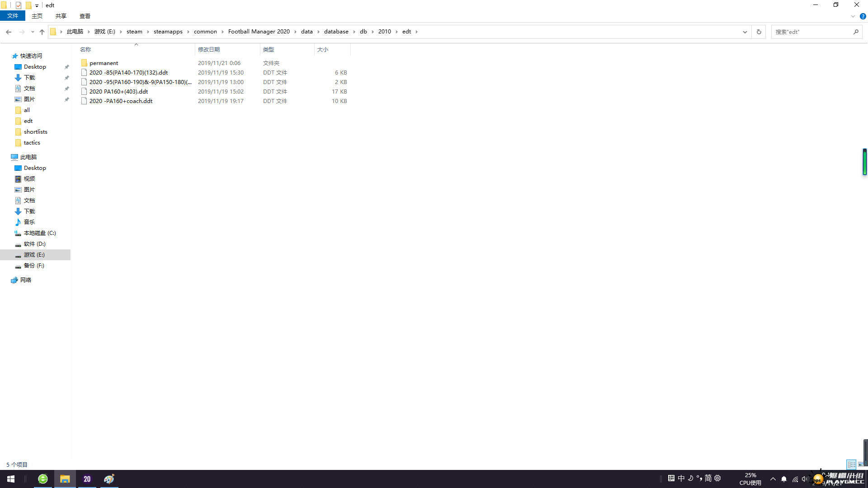The image size is (868, 488).
Task: Open pinned 图片 under 快速访问
Action: [29, 99]
